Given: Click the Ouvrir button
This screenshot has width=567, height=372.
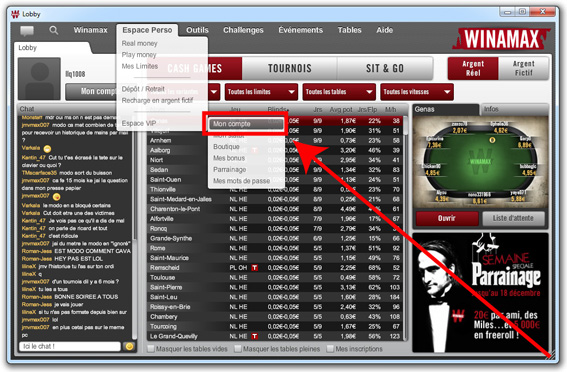Looking at the screenshot, I should click(x=447, y=218).
